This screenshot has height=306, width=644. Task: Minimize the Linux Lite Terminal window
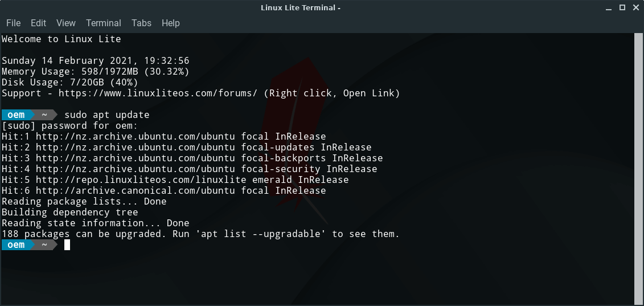tap(607, 7)
